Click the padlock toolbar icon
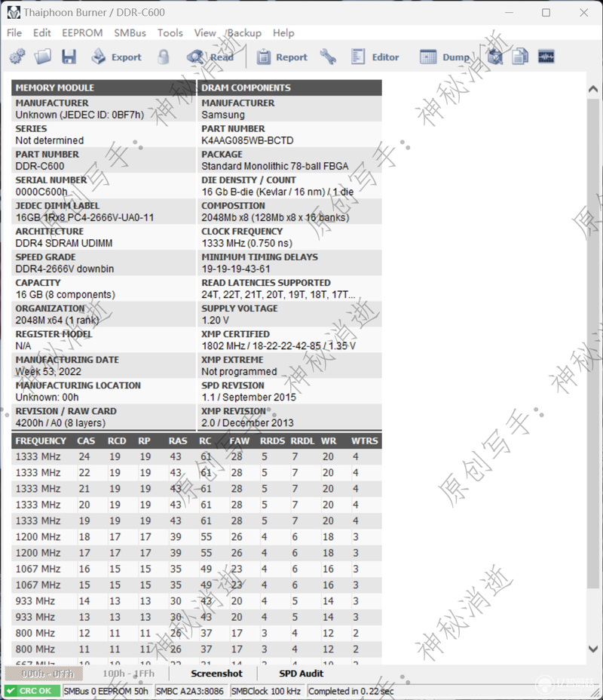 click(164, 57)
